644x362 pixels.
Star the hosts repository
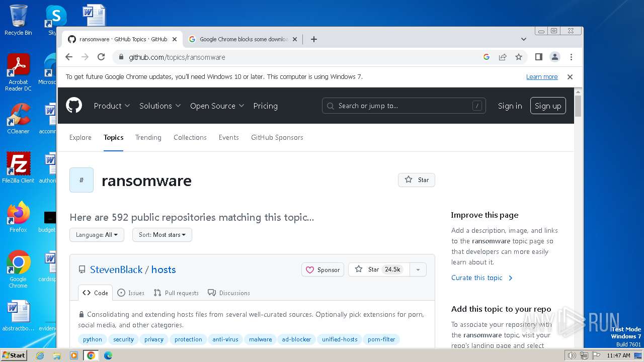tap(379, 269)
